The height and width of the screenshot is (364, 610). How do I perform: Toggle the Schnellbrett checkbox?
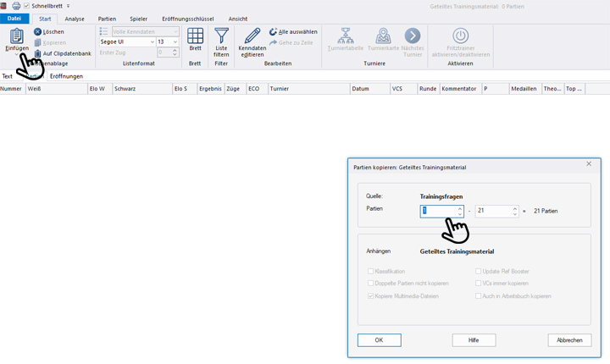point(27,5)
